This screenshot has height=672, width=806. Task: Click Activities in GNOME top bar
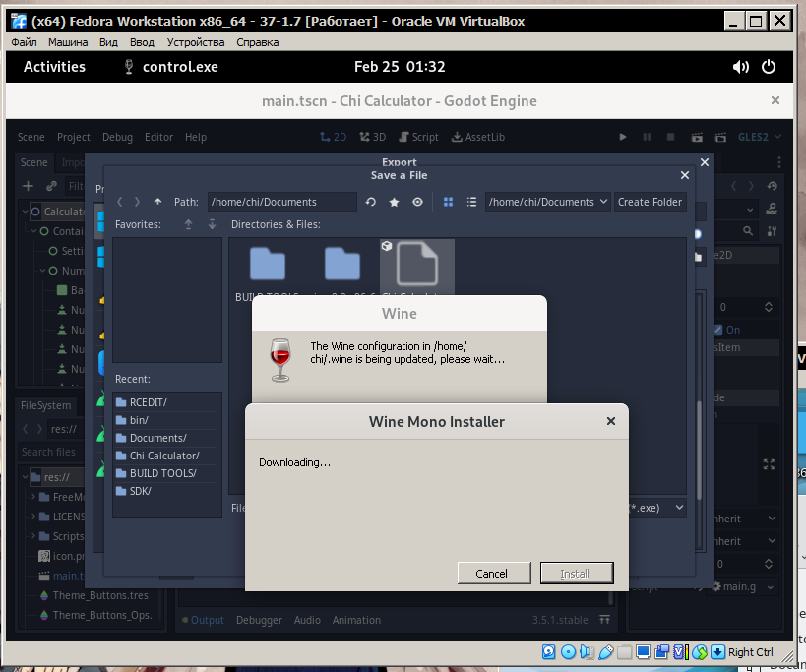tap(54, 67)
